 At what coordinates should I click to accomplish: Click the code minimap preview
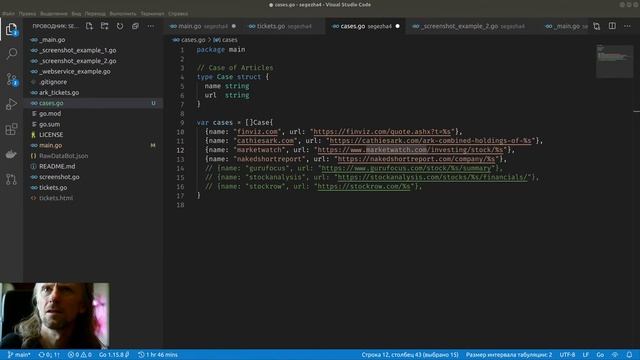pos(614,61)
